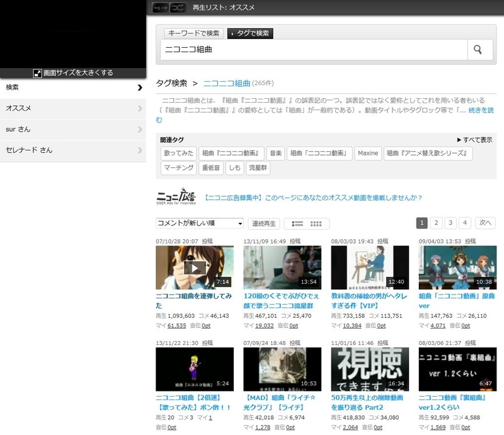The height and width of the screenshot is (435, 504).
Task: Select the Maxine related tag
Action: 368,153
